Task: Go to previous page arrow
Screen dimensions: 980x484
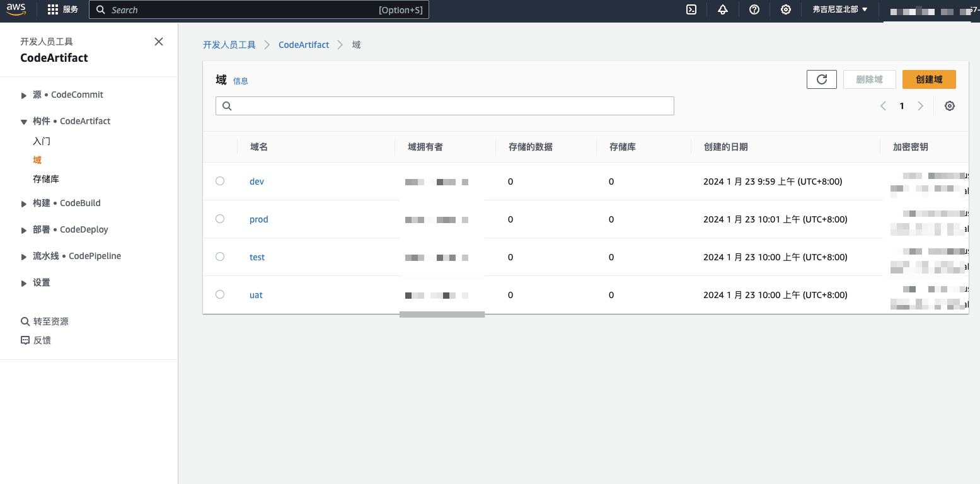Action: point(883,106)
